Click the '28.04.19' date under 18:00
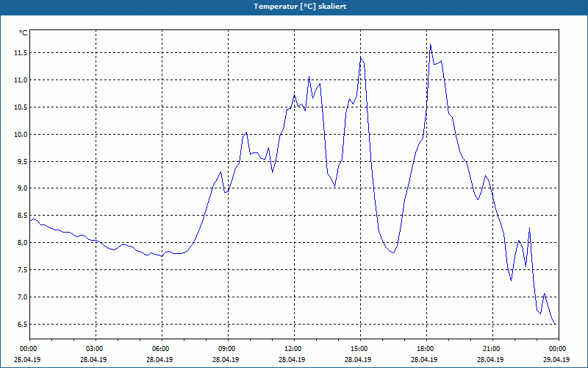The height and width of the screenshot is (368, 588). 424,359
